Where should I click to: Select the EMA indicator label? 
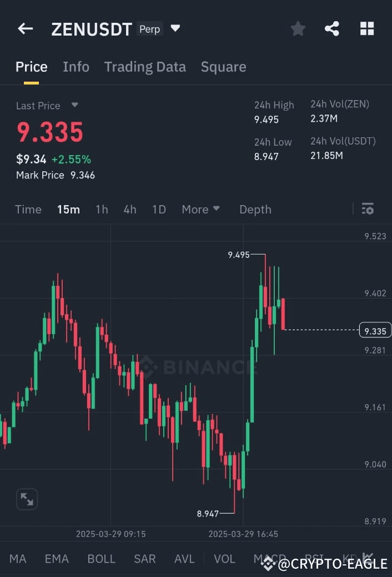tap(56, 559)
